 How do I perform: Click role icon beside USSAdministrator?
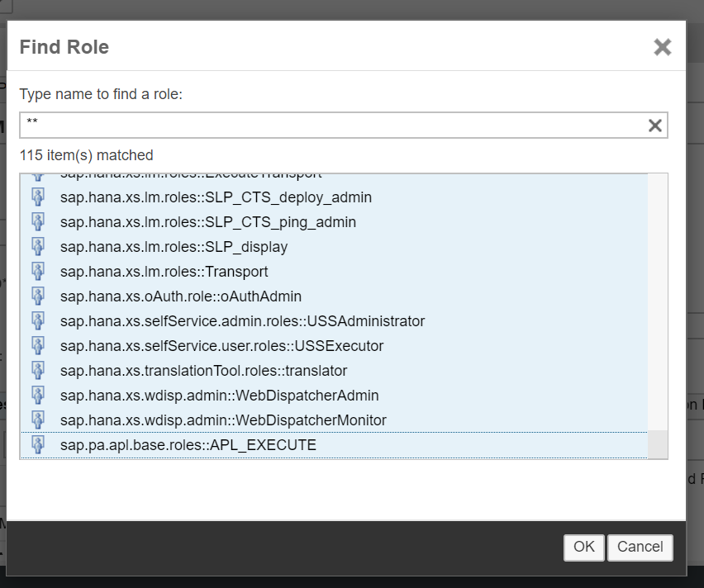click(x=38, y=320)
